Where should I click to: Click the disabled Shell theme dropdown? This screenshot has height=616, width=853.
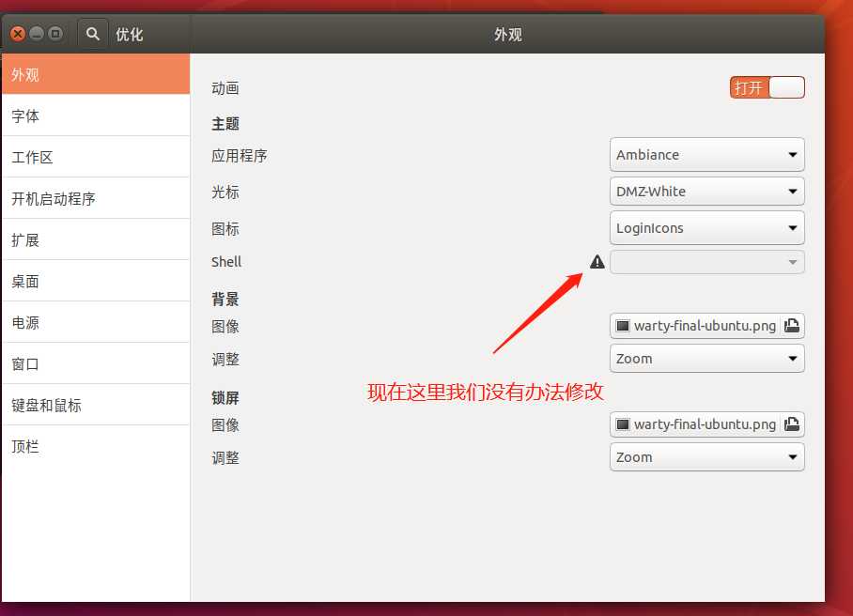coord(706,262)
